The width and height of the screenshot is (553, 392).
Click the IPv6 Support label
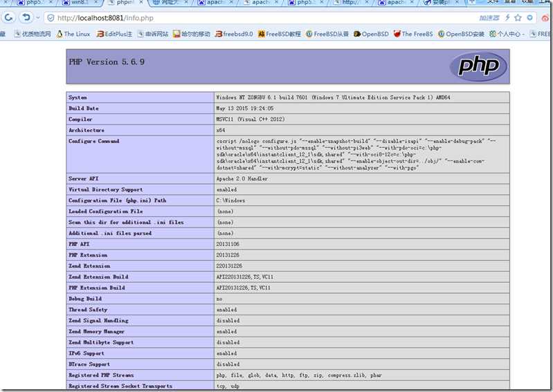87,353
